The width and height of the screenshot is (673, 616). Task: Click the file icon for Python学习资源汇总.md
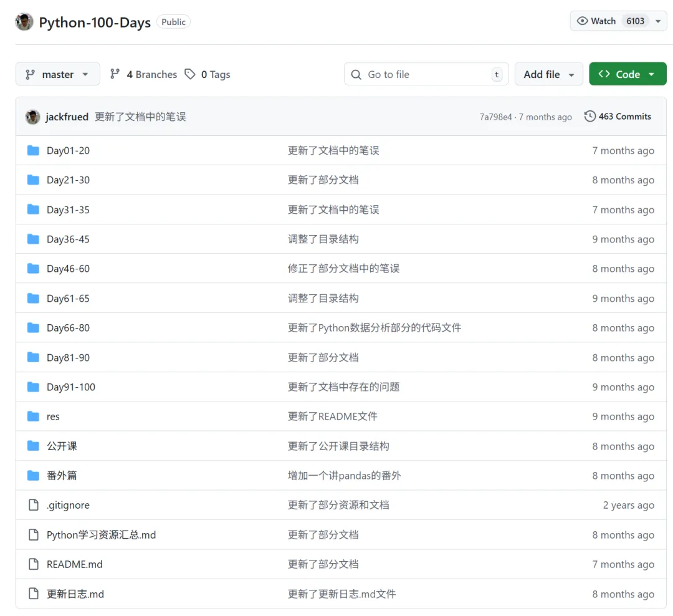tap(33, 535)
